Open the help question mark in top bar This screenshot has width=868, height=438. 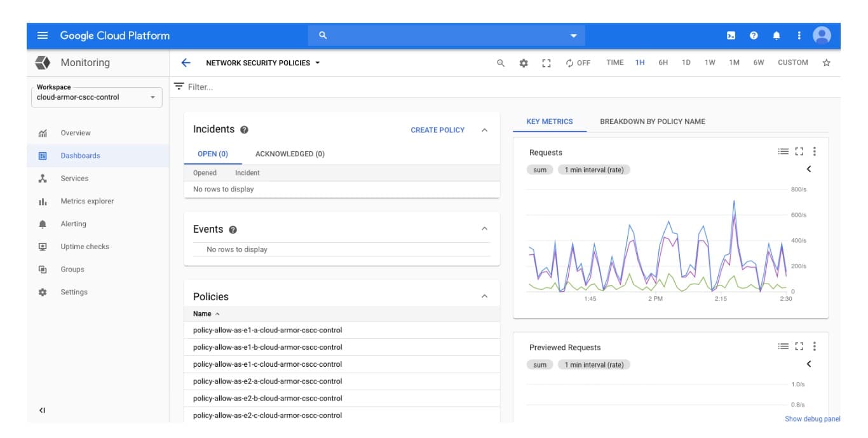tap(754, 36)
